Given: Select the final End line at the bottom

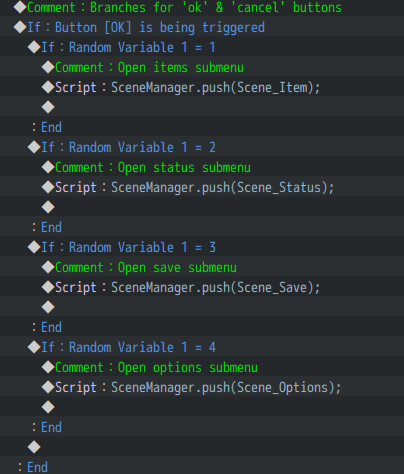Looking at the screenshot, I should click(202, 466).
